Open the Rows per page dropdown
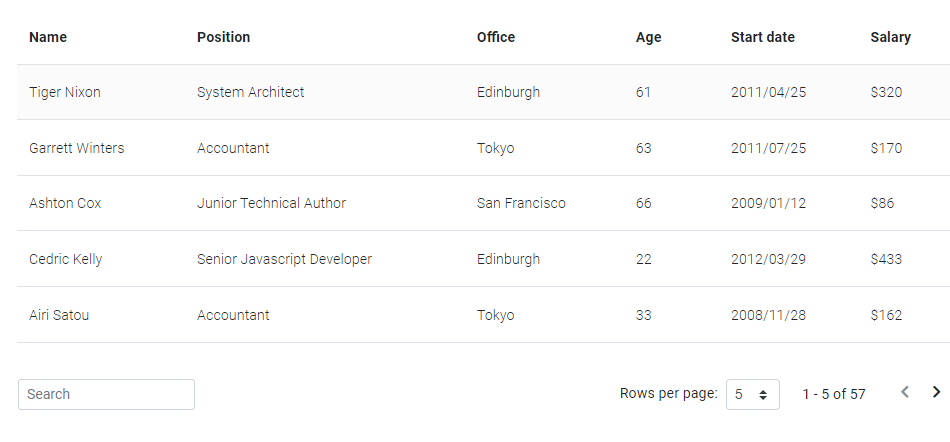950x442 pixels. (x=752, y=394)
